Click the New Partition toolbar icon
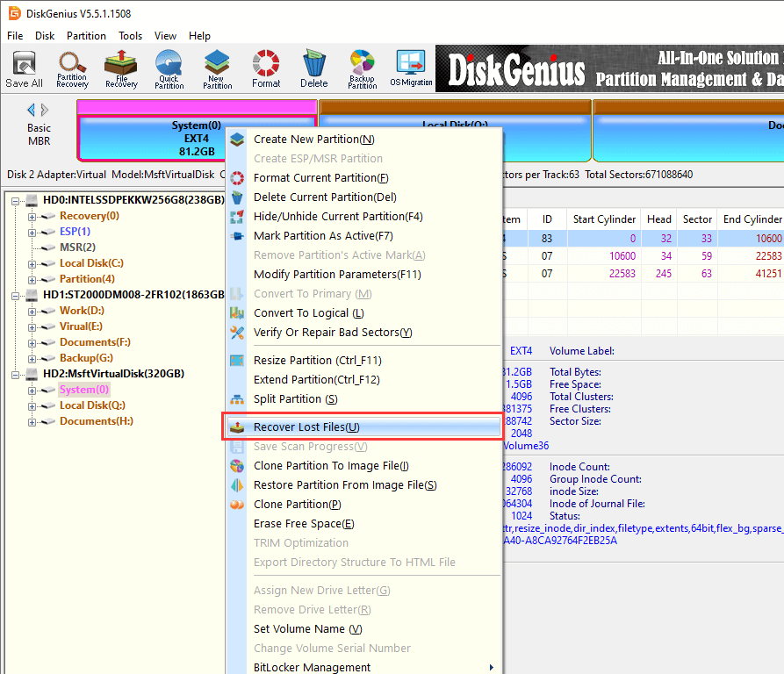The image size is (784, 674). (216, 68)
